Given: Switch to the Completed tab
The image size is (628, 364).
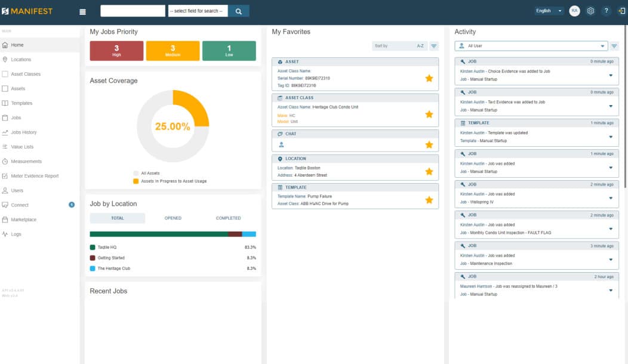Looking at the screenshot, I should pos(228,218).
